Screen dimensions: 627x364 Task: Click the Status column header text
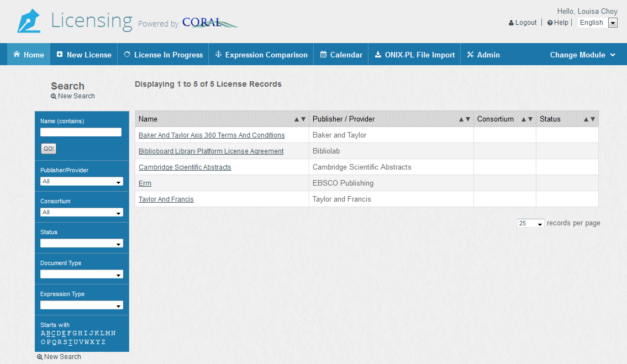[x=550, y=119]
